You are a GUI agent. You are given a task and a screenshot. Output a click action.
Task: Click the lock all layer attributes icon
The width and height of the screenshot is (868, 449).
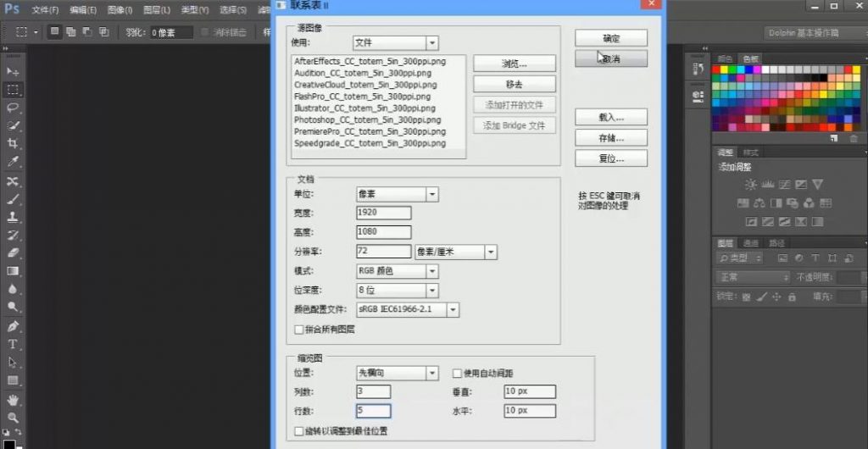[x=793, y=297]
